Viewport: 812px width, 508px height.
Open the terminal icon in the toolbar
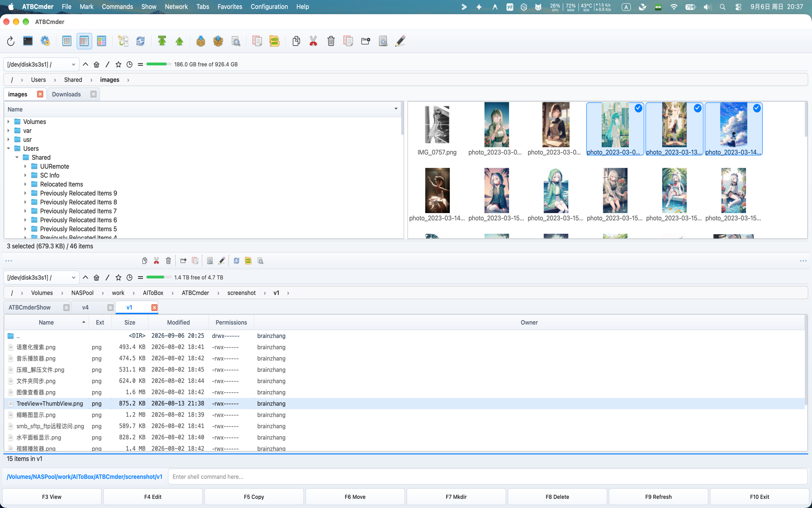(28, 41)
